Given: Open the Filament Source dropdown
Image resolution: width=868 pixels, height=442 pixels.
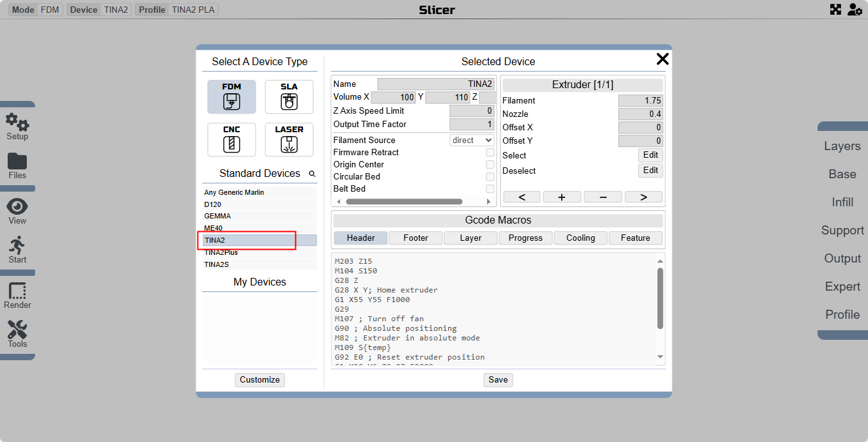Looking at the screenshot, I should coord(472,141).
